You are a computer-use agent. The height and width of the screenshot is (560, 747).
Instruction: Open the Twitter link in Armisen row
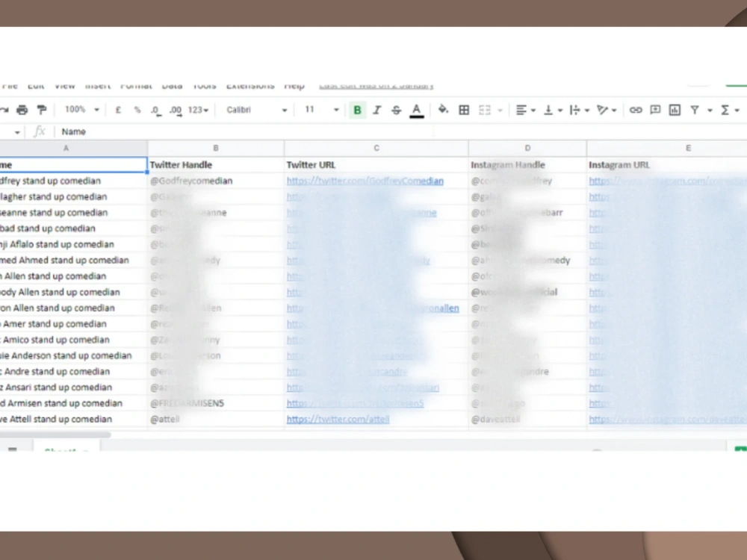(x=355, y=403)
